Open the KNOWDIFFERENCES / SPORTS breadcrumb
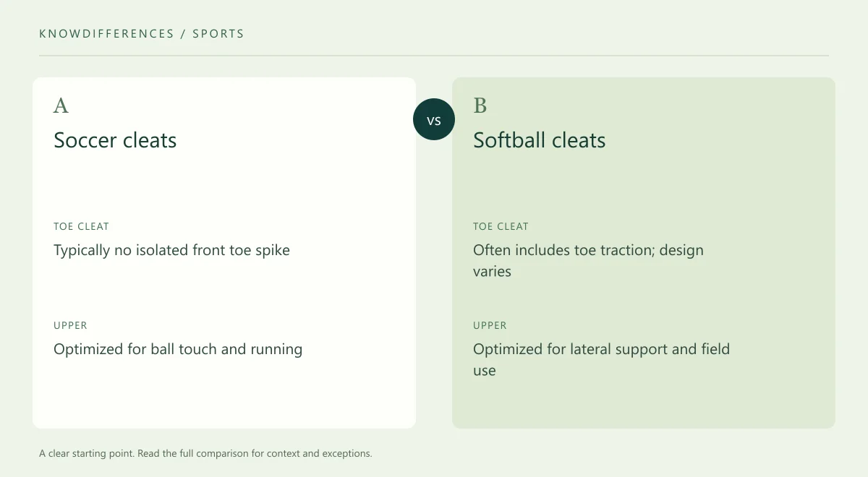Screen dimensions: 868x477 tap(142, 33)
